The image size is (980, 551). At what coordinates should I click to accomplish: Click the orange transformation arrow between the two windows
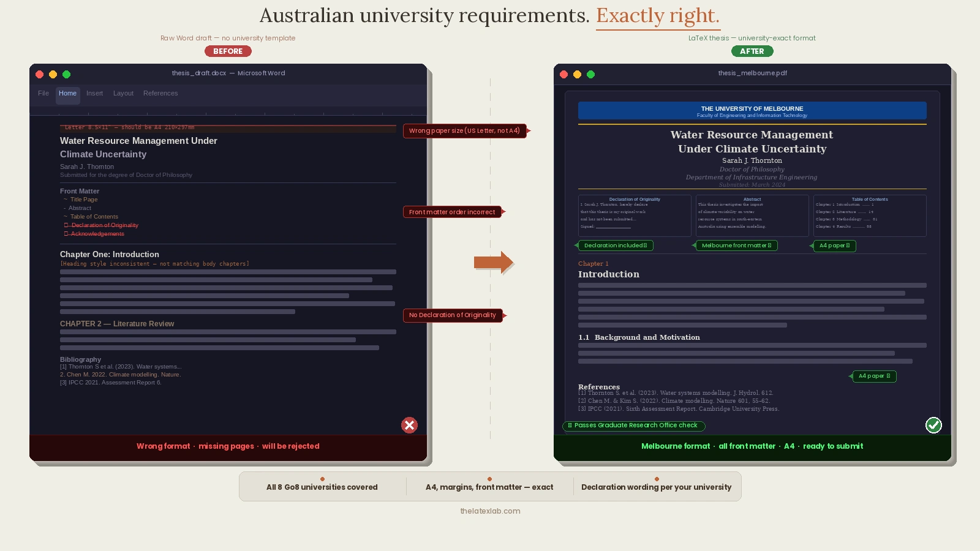tap(494, 262)
